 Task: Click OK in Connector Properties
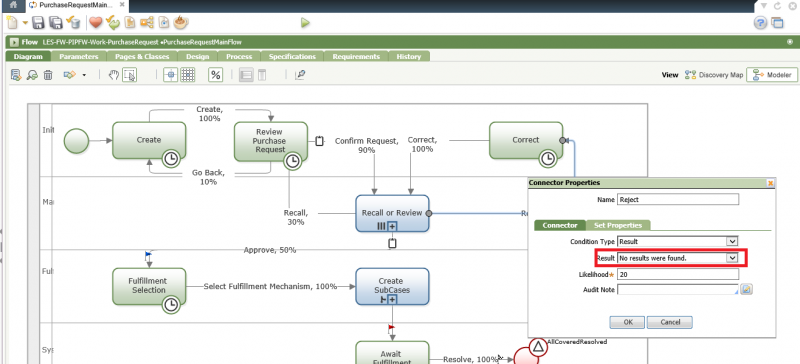(628, 322)
